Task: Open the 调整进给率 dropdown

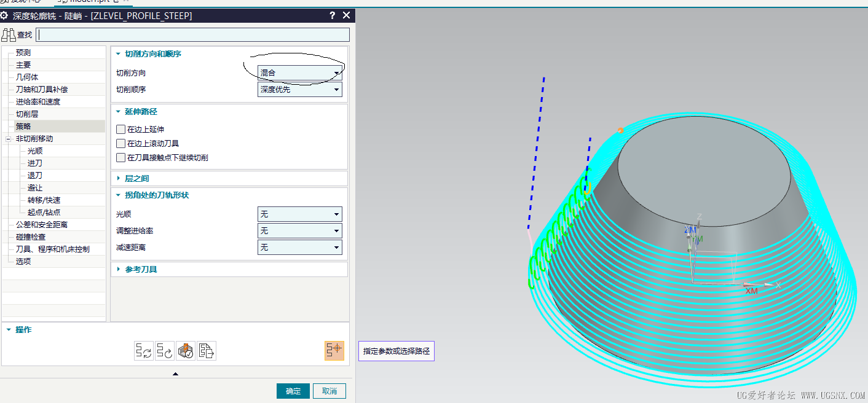Action: tap(300, 231)
